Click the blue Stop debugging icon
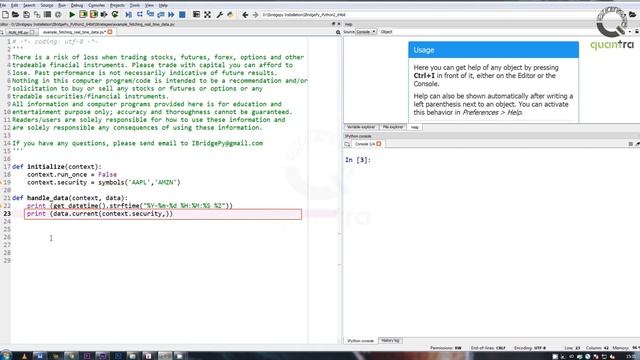This screenshot has width=640, height=360. pos(182,15)
